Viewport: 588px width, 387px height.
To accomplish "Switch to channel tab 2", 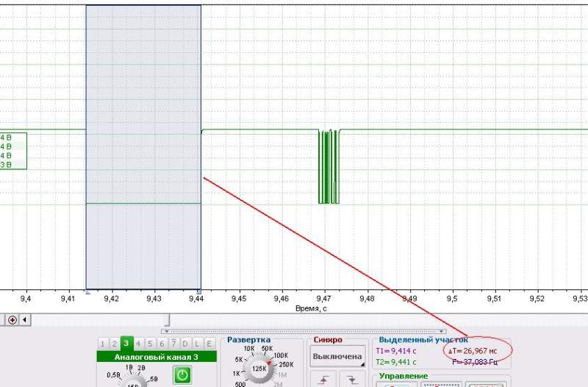I will coord(115,344).
